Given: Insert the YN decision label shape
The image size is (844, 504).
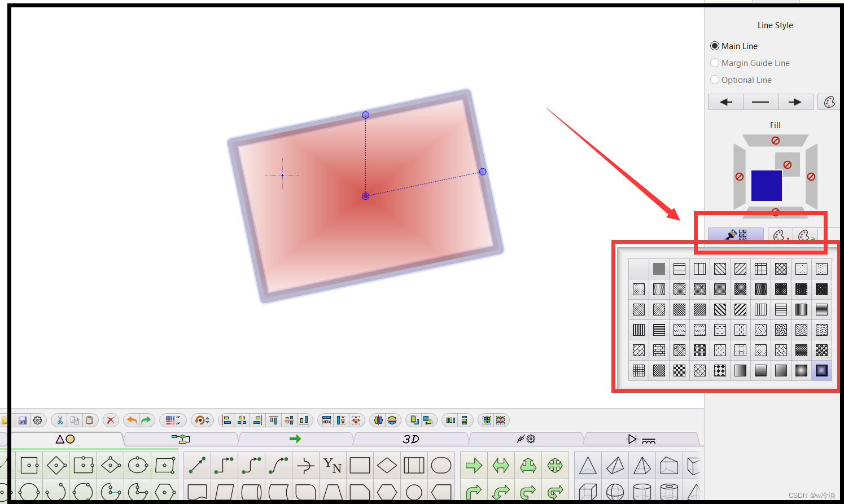Looking at the screenshot, I should tap(333, 466).
